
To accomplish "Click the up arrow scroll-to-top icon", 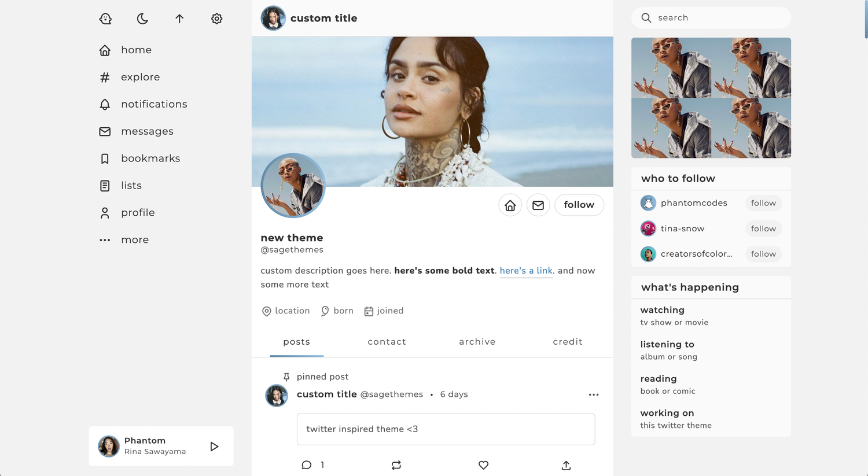I will pos(179,19).
